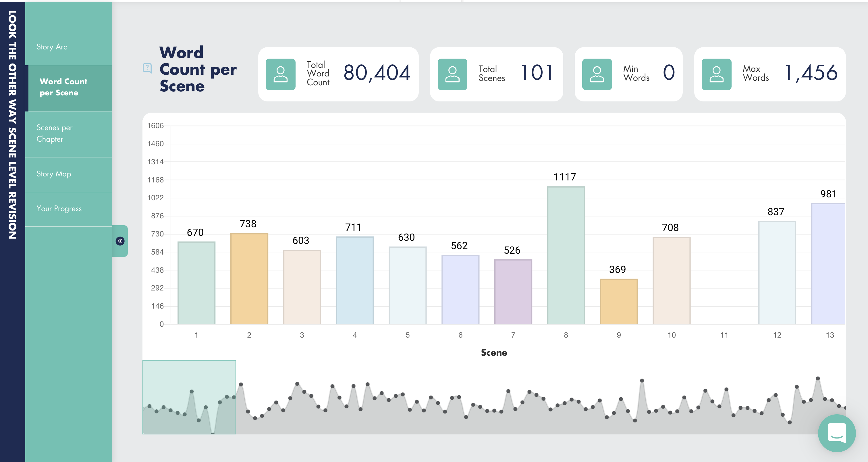Screen dimensions: 868x462
Task: Click the x-axis label 8
Action: point(566,335)
